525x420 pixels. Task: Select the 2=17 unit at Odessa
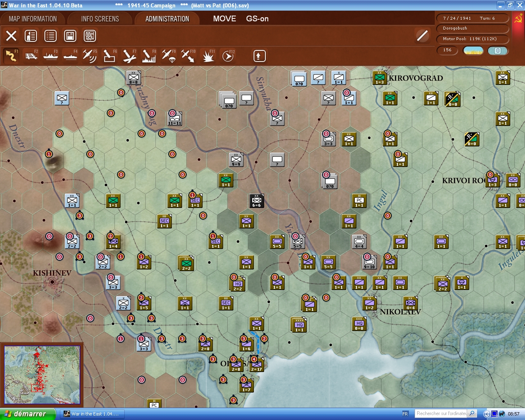(257, 365)
